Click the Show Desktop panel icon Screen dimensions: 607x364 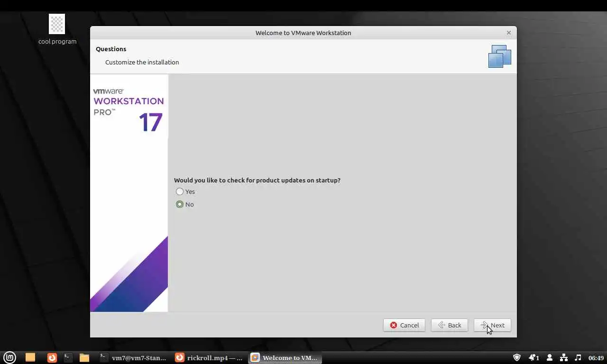30,357
